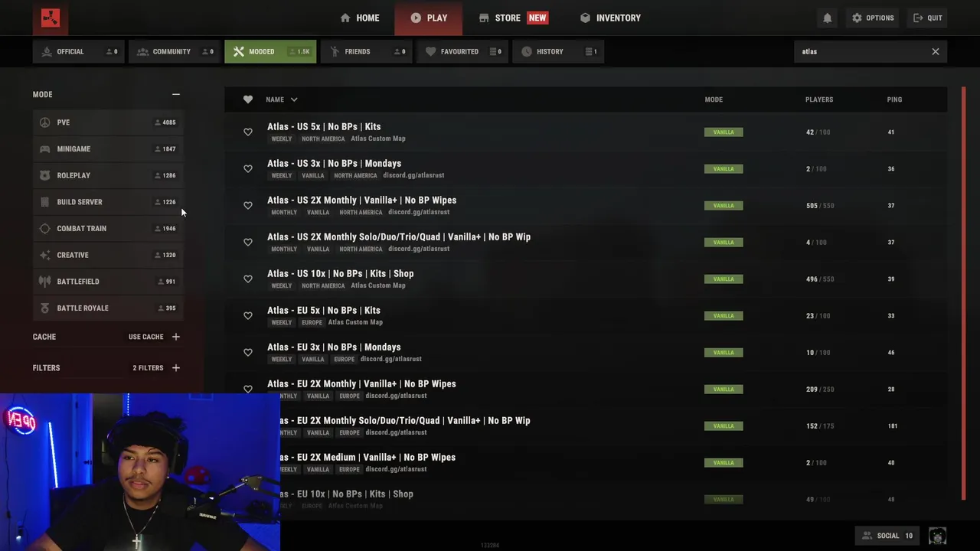The width and height of the screenshot is (980, 551).
Task: Filter by Combat Train mode
Action: pyautogui.click(x=107, y=229)
